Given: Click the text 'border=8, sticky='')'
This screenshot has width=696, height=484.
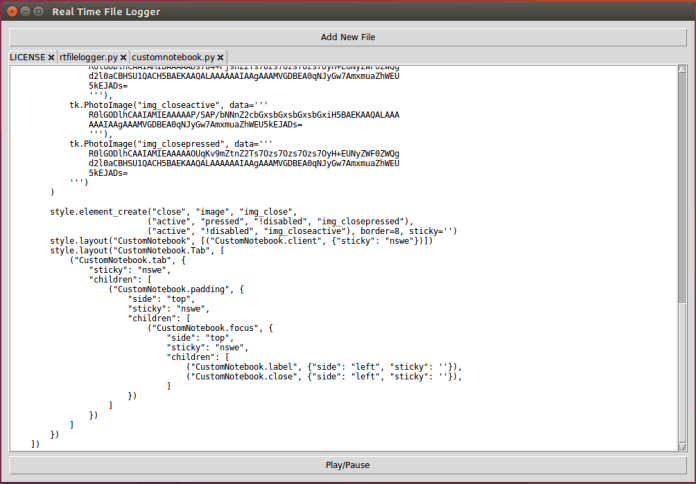Looking at the screenshot, I should (x=408, y=231).
